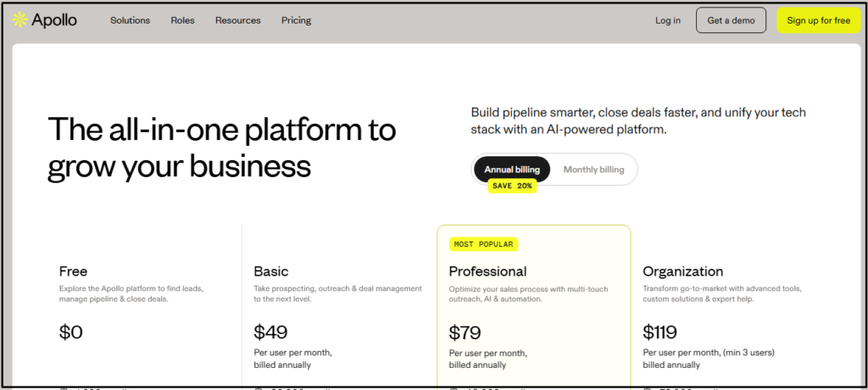This screenshot has height=390, width=868.
Task: Expand the Roles menu in header
Action: (182, 20)
